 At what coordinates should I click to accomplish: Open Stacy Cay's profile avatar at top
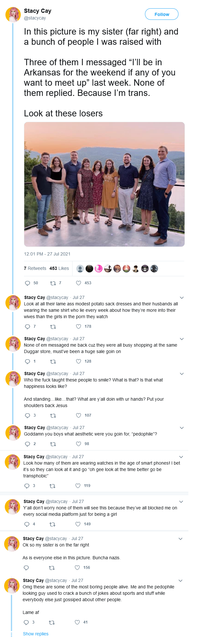click(x=13, y=14)
